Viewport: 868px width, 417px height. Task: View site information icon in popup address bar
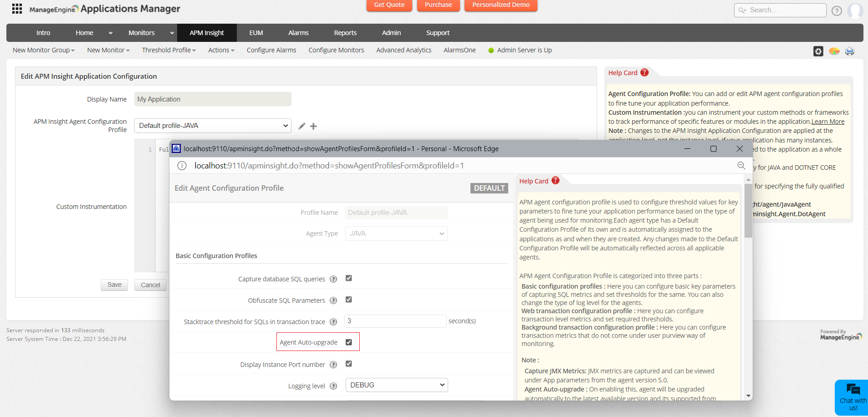coord(182,166)
